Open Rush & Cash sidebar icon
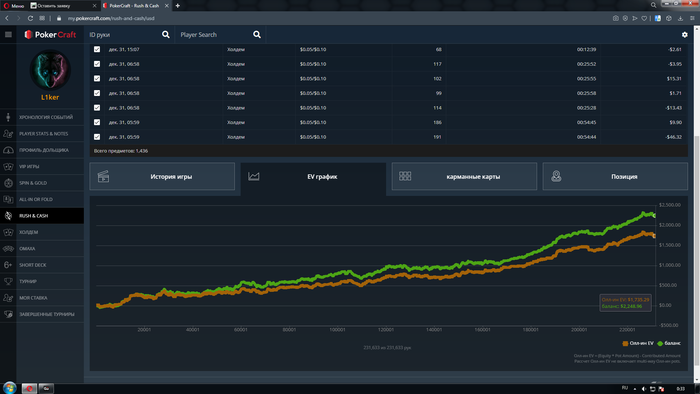 8,216
